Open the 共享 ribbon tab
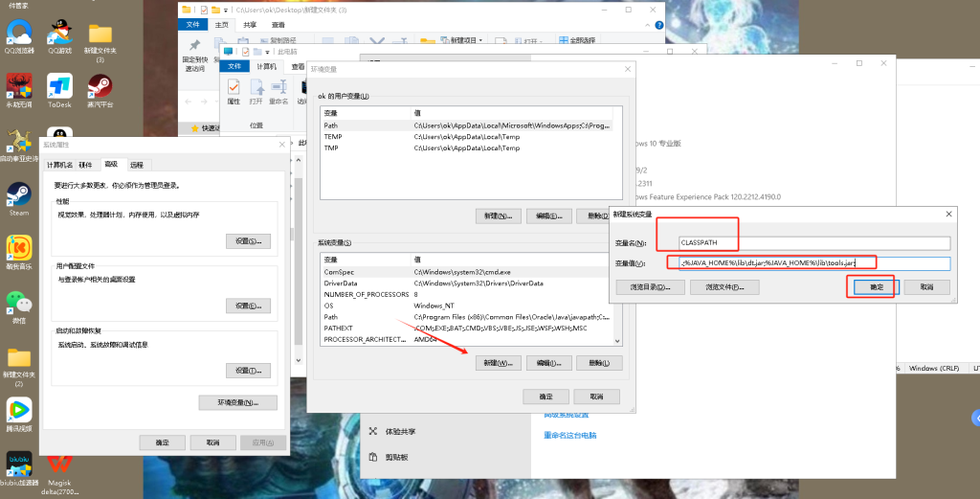 pos(250,25)
